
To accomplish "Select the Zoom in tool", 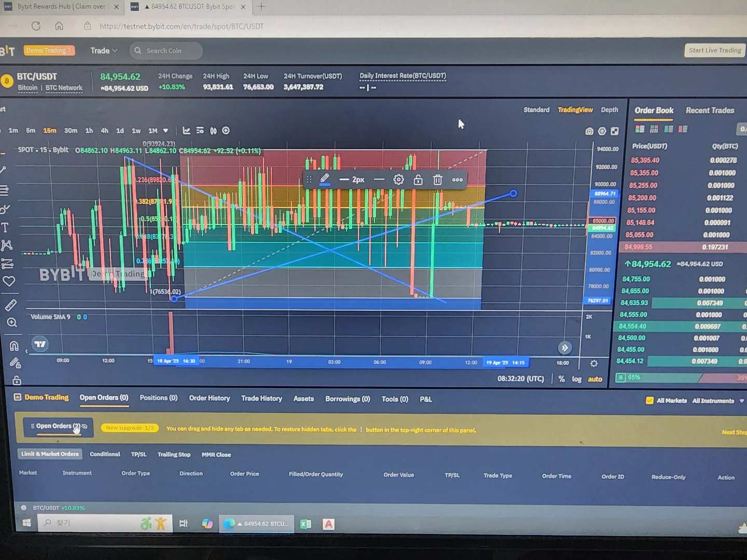I will (x=12, y=323).
